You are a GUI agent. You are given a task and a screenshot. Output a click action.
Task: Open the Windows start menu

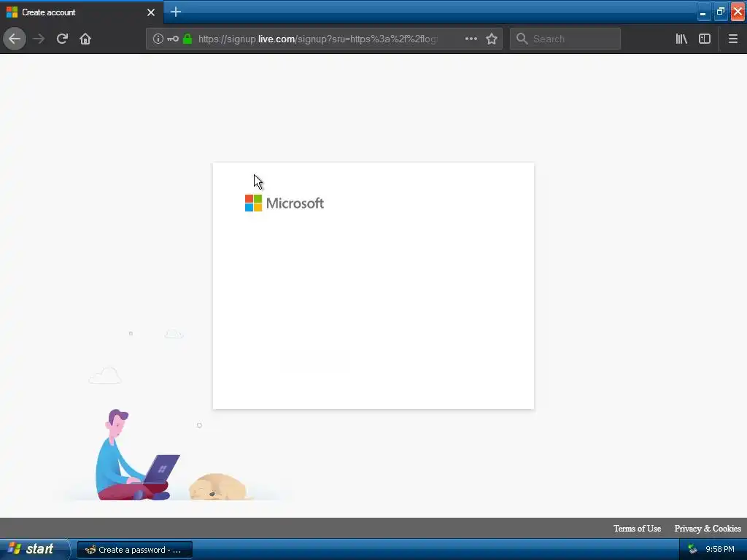[x=34, y=550]
